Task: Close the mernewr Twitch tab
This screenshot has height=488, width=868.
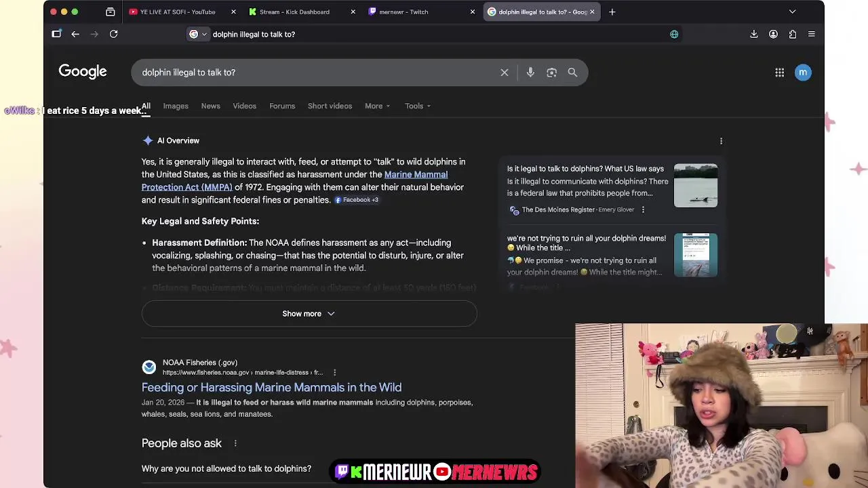Action: pyautogui.click(x=473, y=12)
